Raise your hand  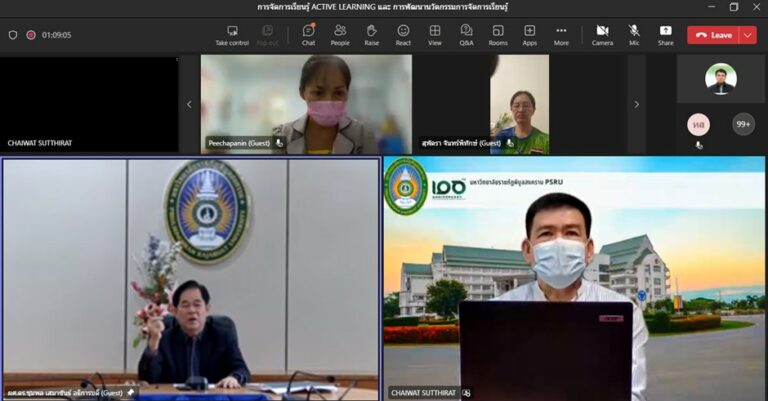pos(372,35)
